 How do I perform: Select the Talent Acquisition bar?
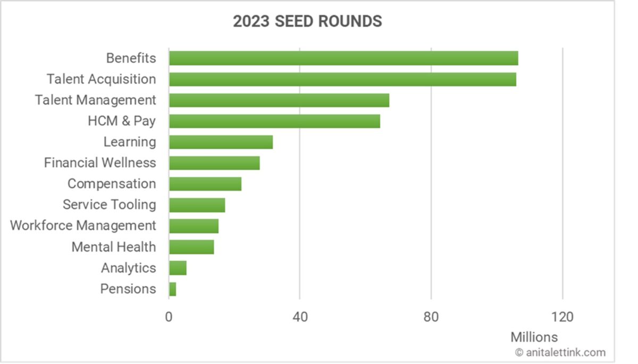pos(342,79)
